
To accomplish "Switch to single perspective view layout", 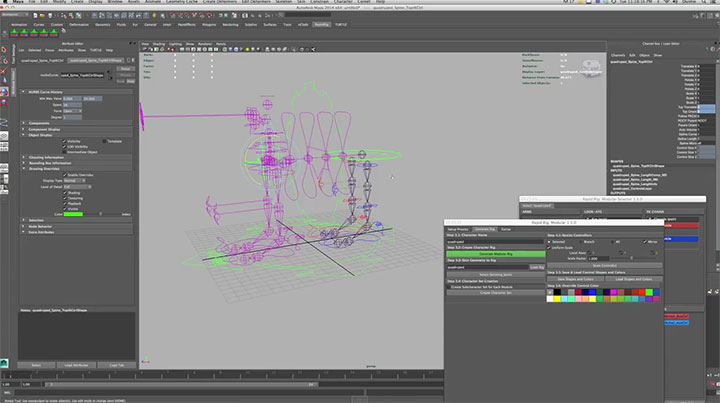I will [4, 136].
